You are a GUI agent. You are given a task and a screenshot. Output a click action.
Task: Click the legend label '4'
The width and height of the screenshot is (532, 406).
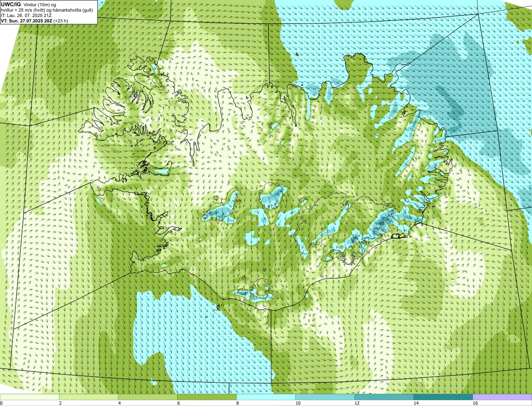tap(119, 403)
